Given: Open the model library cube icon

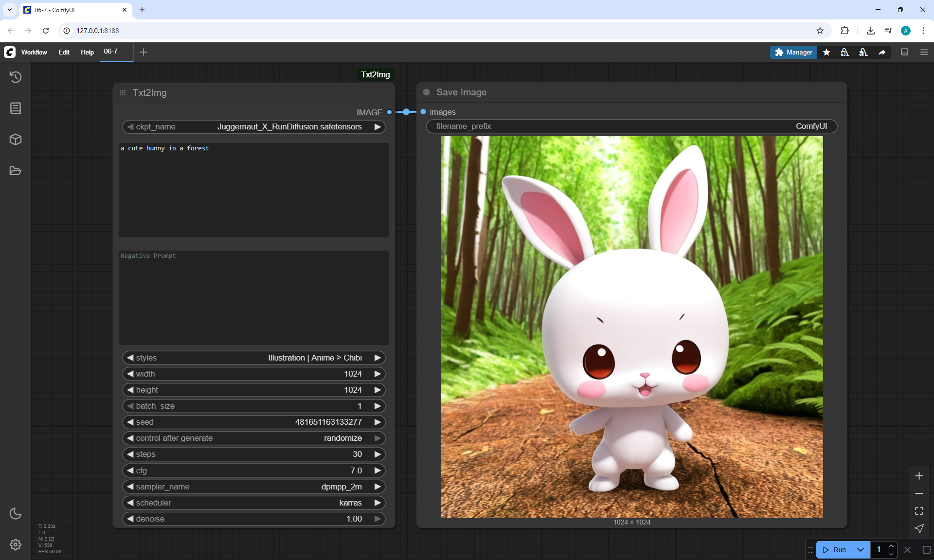Looking at the screenshot, I should 16,140.
